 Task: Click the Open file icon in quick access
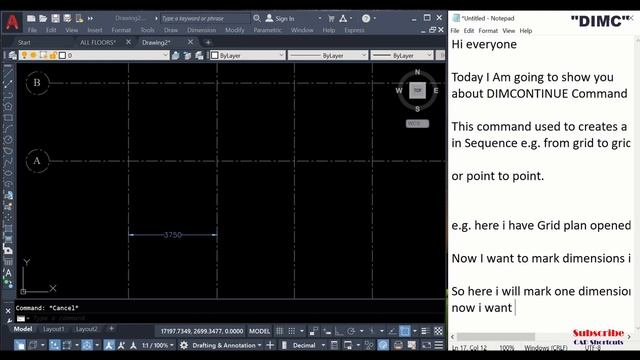pos(43,18)
